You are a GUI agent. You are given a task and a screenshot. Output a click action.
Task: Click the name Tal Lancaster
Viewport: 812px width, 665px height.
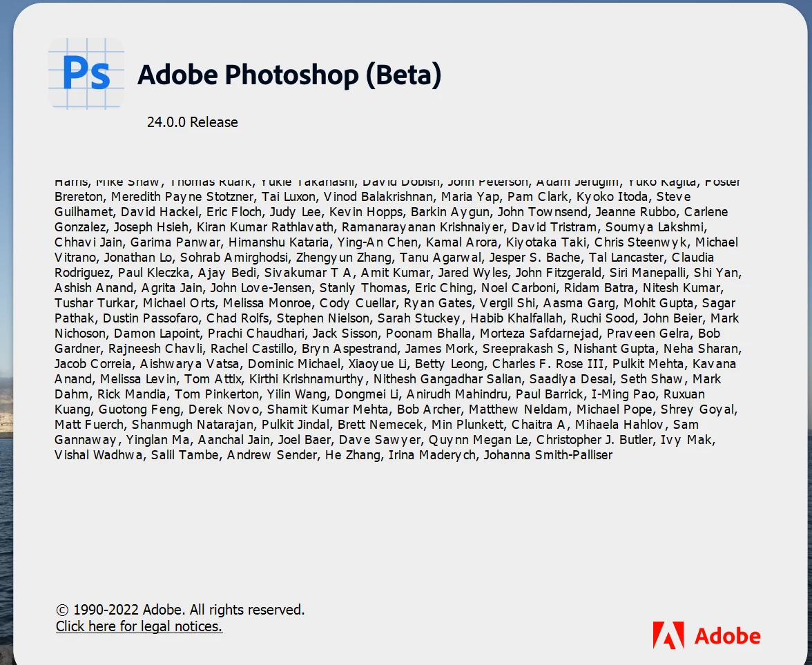tap(626, 258)
